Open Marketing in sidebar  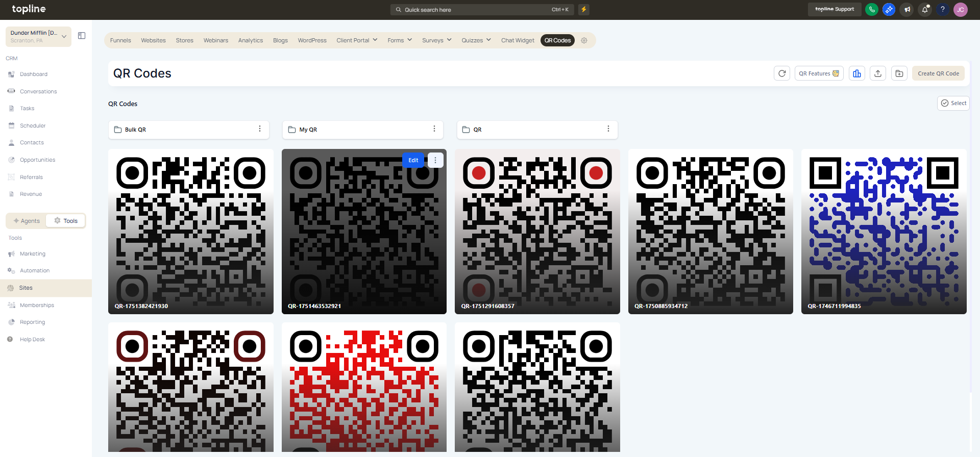[x=32, y=254]
